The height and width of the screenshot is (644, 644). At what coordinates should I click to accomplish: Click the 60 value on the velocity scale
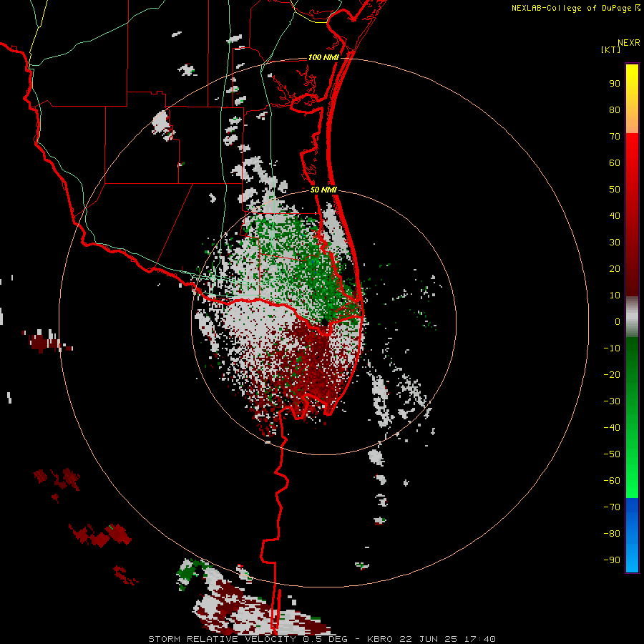(615, 162)
